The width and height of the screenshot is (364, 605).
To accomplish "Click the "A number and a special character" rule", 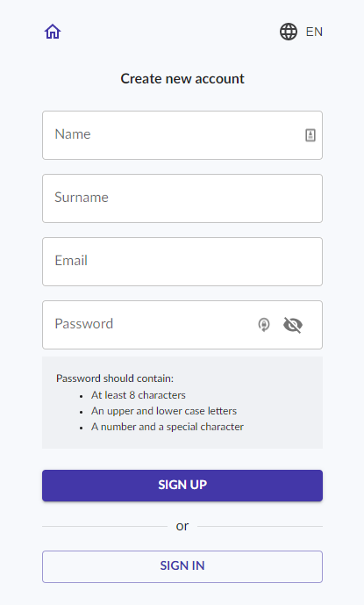I will pyautogui.click(x=168, y=427).
